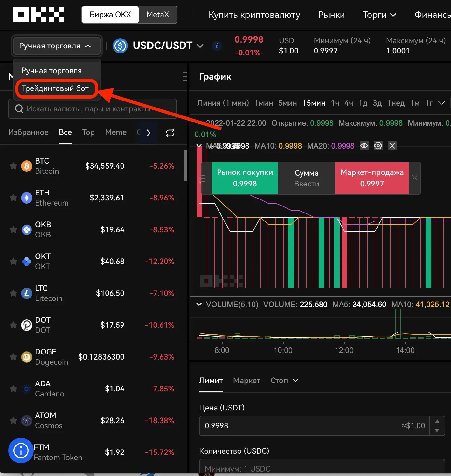Select Биржа OKX mode
This screenshot has width=451, height=476.
click(110, 15)
